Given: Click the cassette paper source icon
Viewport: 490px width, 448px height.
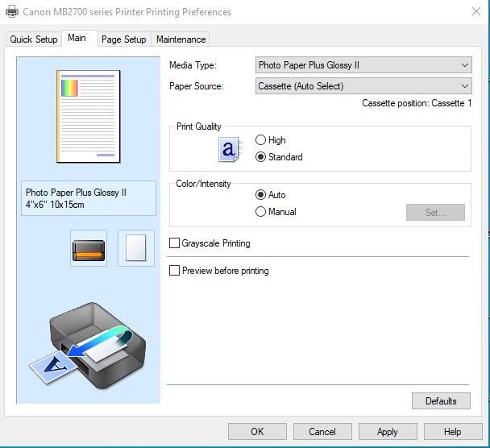Looking at the screenshot, I should pos(89,248).
